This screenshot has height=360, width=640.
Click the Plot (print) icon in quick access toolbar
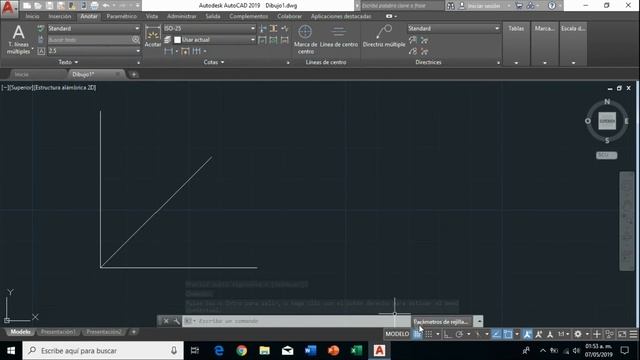(94, 6)
